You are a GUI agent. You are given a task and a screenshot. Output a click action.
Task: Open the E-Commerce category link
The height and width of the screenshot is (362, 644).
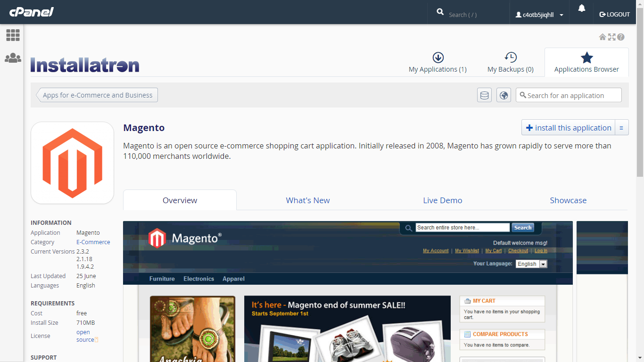[93, 242]
